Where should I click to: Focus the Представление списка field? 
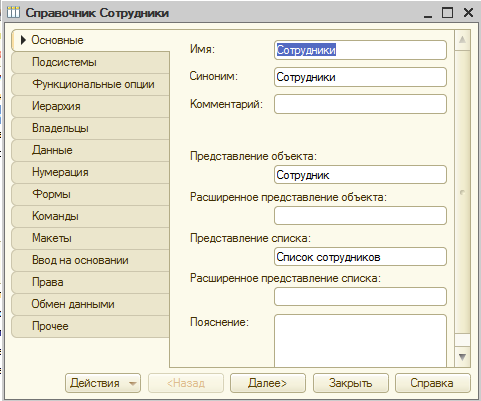360,257
